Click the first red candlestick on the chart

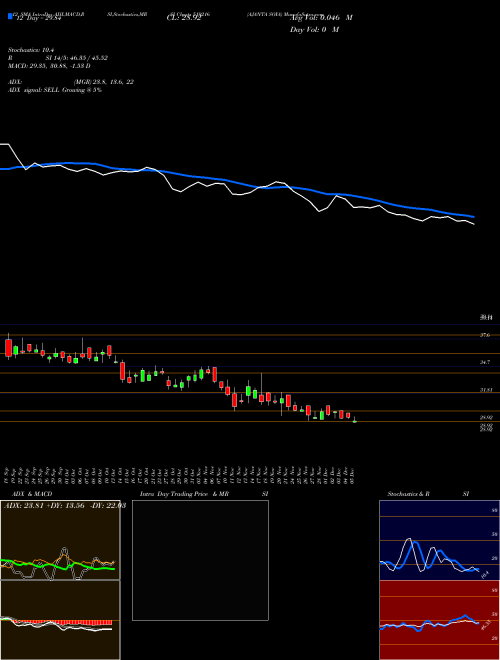8,347
